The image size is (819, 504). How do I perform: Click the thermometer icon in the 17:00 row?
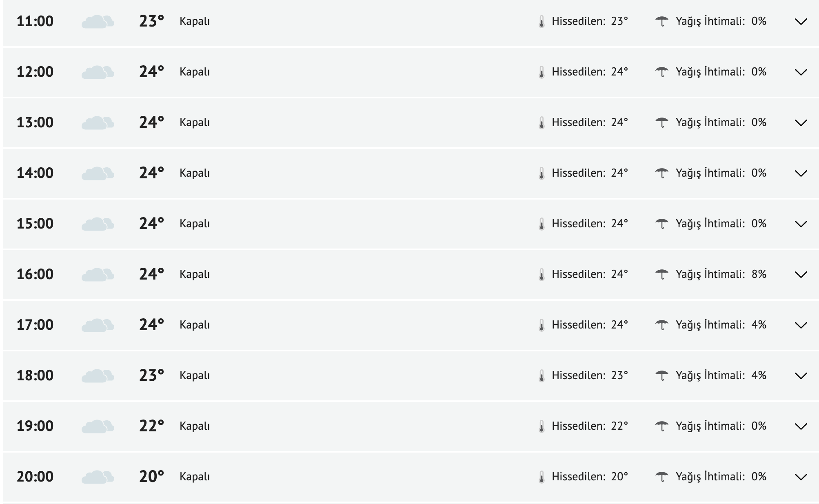[x=542, y=325]
